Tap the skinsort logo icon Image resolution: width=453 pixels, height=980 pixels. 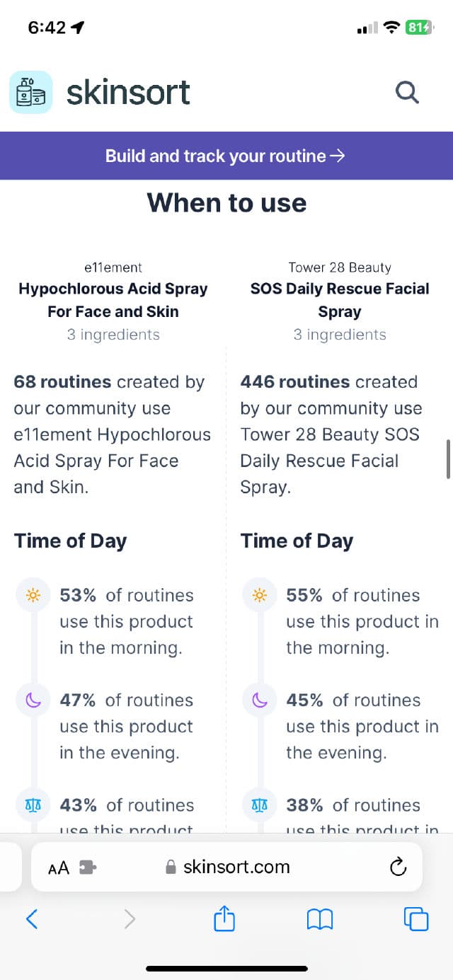(30, 92)
